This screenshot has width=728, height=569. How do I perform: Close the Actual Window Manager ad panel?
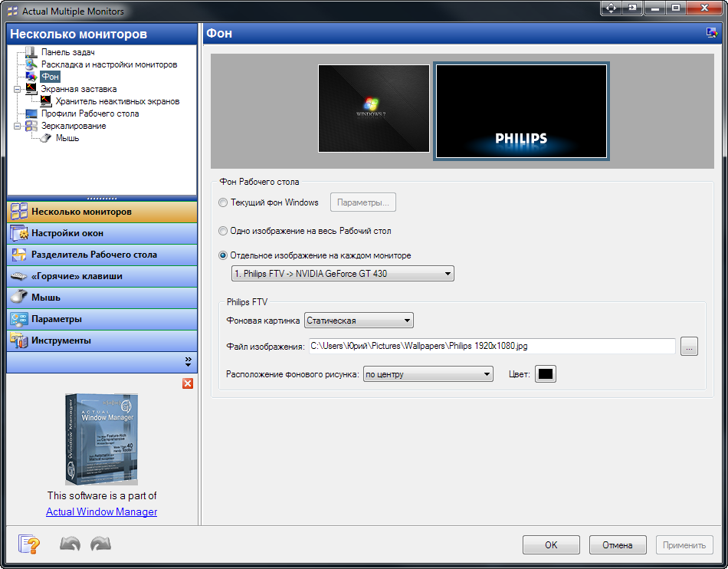[188, 383]
